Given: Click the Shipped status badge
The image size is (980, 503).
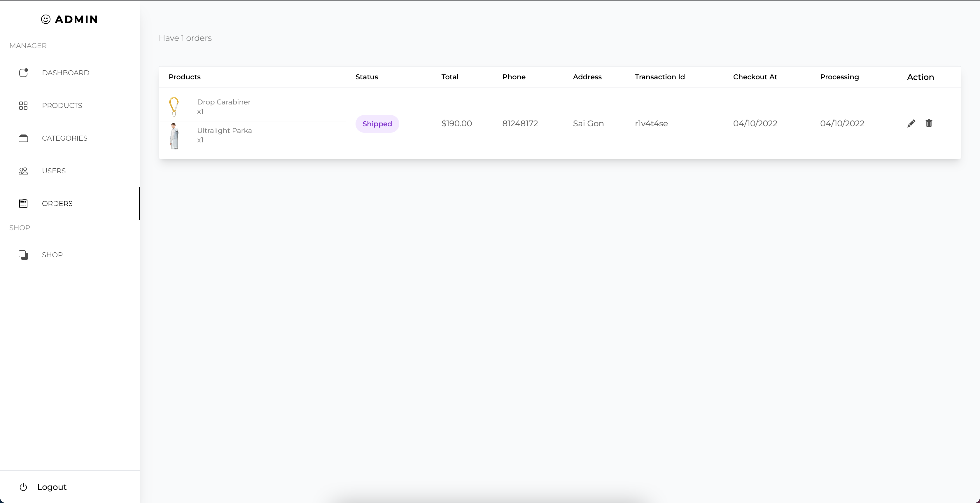Looking at the screenshot, I should tap(377, 124).
